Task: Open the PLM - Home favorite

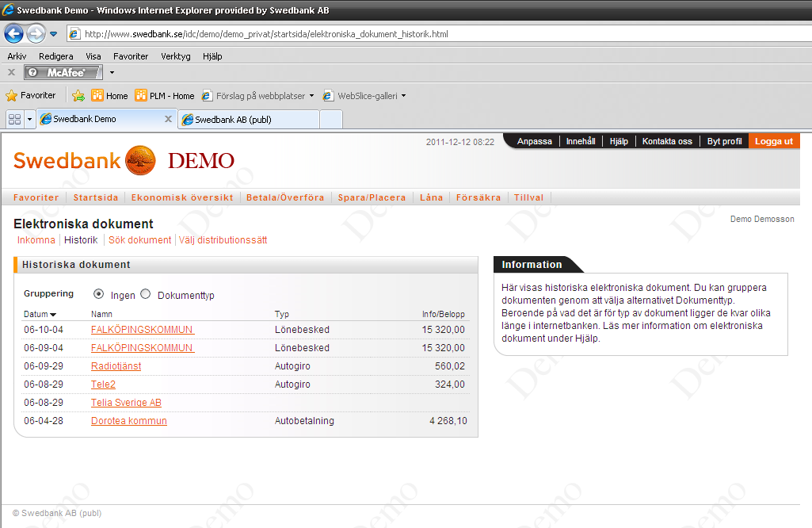Action: point(165,96)
